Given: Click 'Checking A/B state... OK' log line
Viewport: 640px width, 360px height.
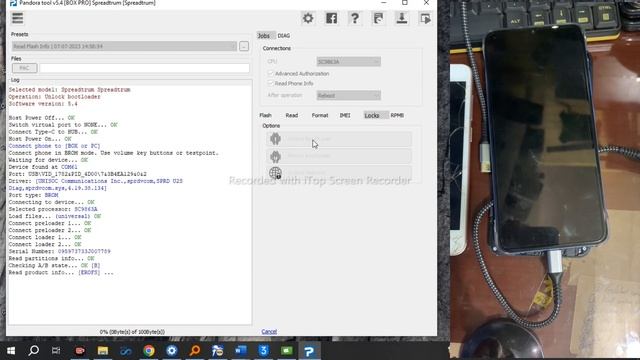Looking at the screenshot, I should pos(54,265).
